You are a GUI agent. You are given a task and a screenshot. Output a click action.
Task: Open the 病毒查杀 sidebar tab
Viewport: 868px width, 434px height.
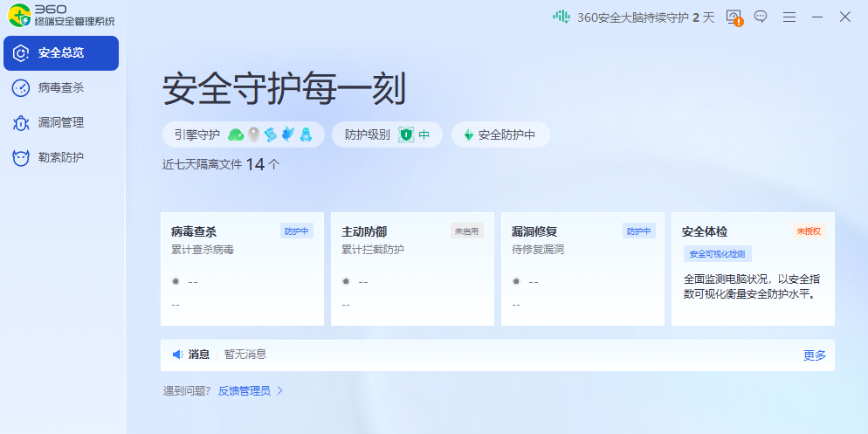tap(61, 88)
